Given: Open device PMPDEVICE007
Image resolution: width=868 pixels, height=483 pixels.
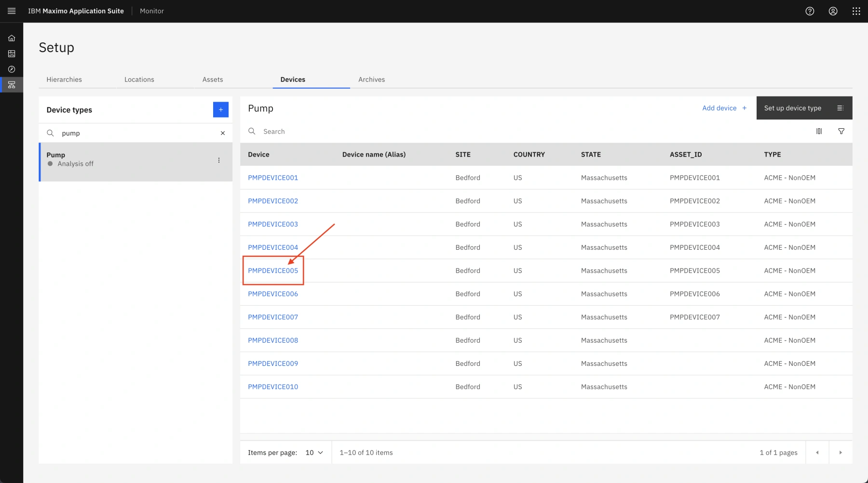Looking at the screenshot, I should (x=273, y=317).
